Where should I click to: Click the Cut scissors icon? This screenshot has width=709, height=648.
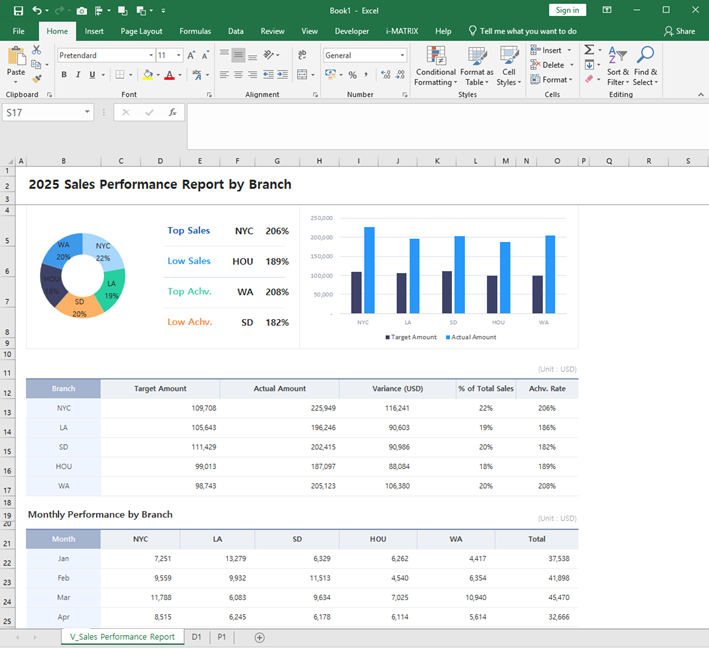[38, 50]
